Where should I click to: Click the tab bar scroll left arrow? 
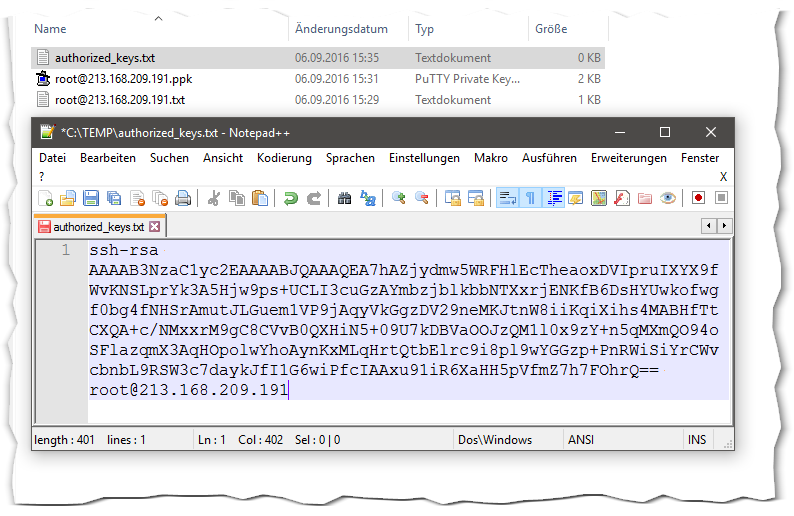[709, 226]
